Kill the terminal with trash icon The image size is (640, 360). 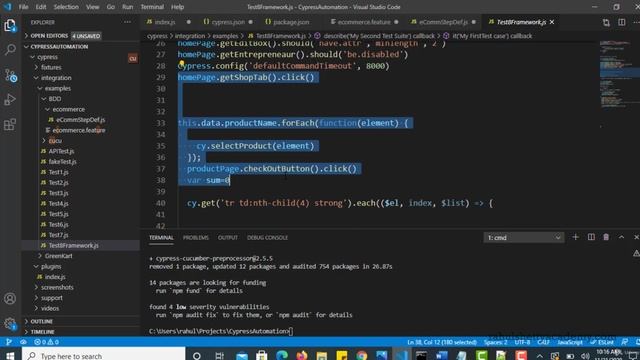tap(606, 237)
